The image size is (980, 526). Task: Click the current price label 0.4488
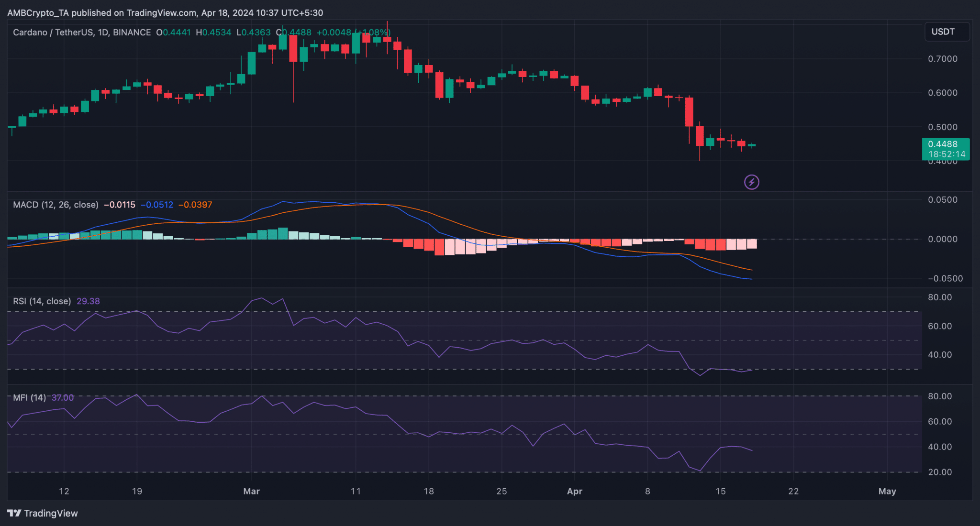[943, 144]
